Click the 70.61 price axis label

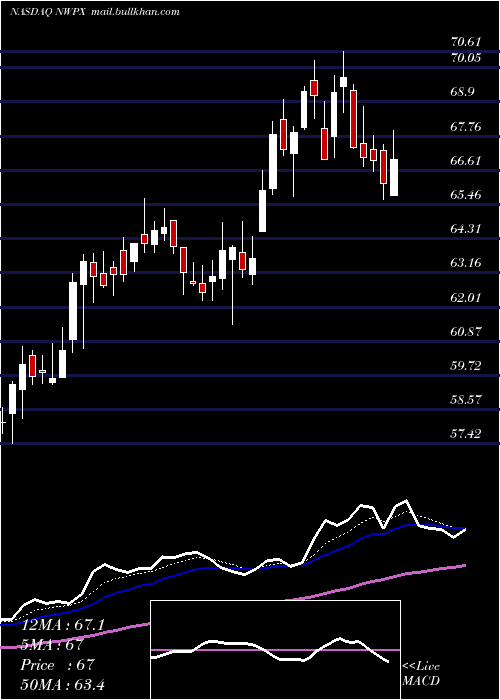(466, 42)
